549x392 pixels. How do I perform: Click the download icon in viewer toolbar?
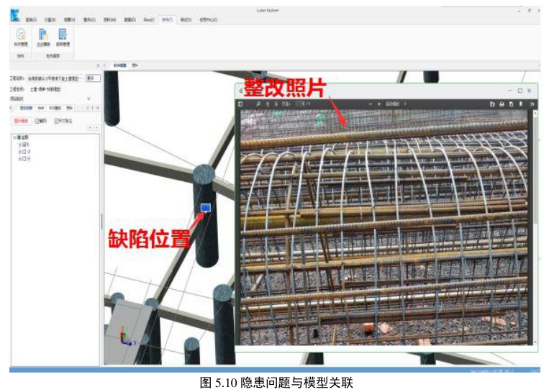511,104
